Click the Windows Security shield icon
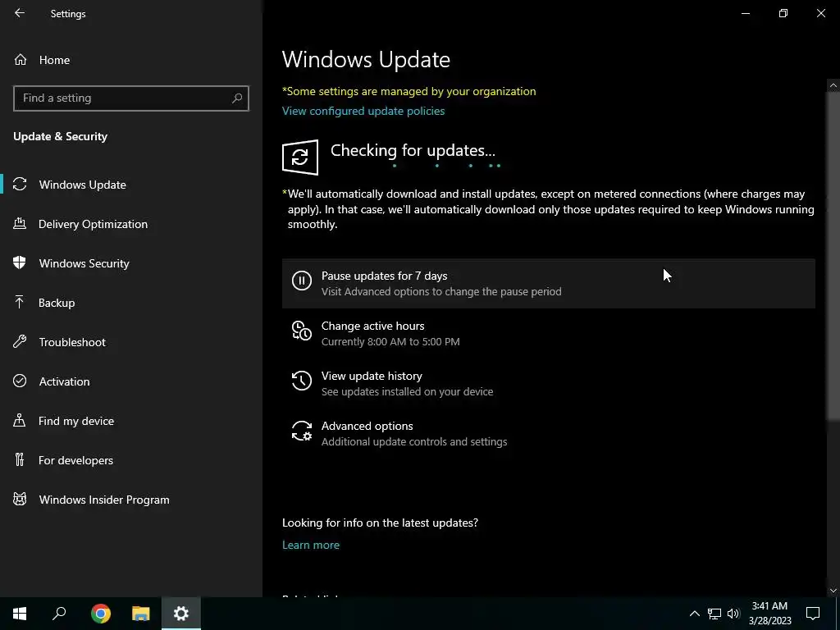Viewport: 840px width, 630px height. coord(20,263)
